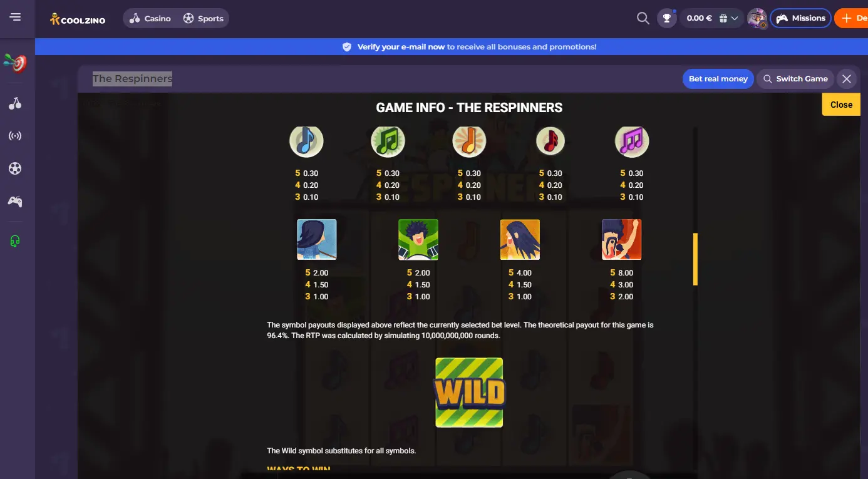Open the Missions button
The image size is (868, 479).
(x=800, y=18)
